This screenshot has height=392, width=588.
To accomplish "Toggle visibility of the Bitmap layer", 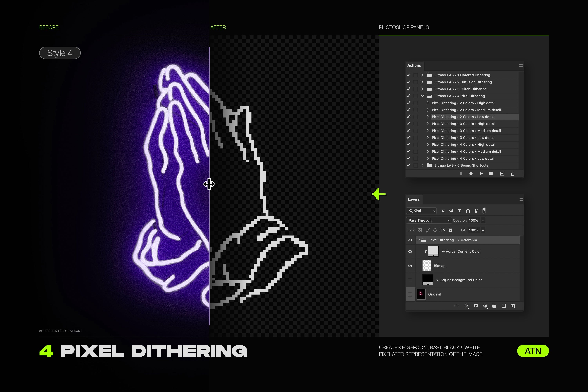I will [410, 266].
